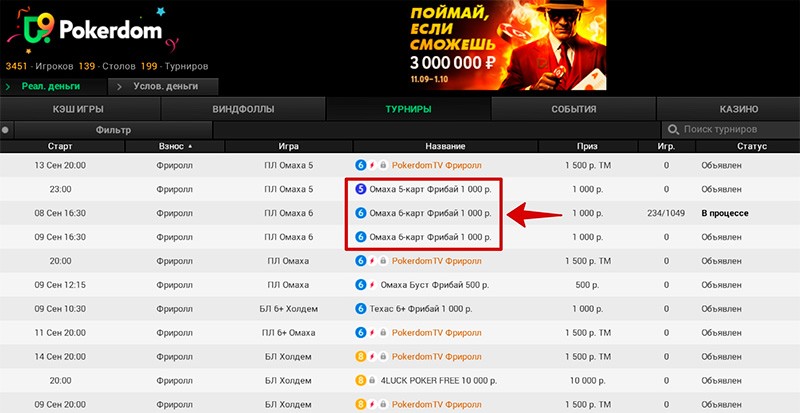Click the 6 icon of Техас 6+ Фрибай
This screenshot has width=800, height=413.
click(x=361, y=308)
